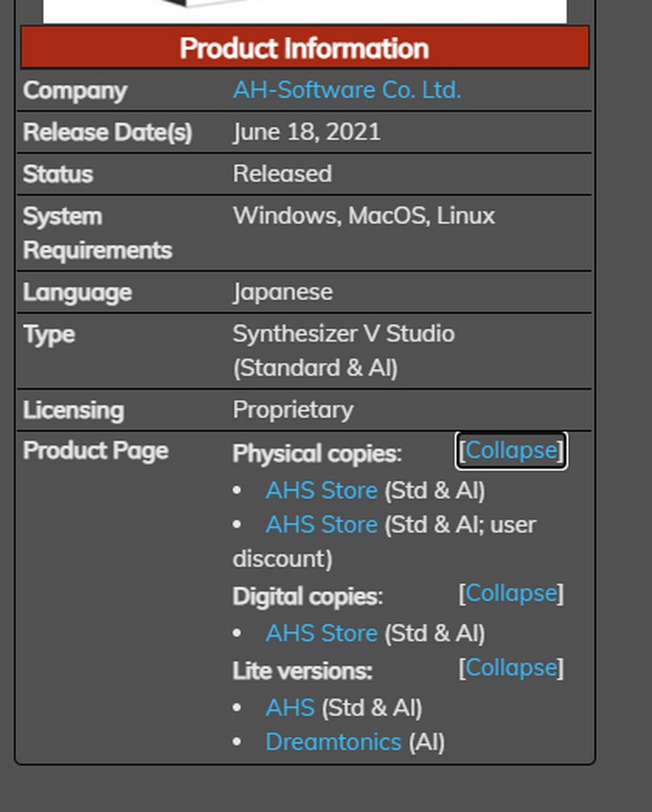The width and height of the screenshot is (652, 812).
Task: Collapse the Physical copies list
Action: point(511,451)
